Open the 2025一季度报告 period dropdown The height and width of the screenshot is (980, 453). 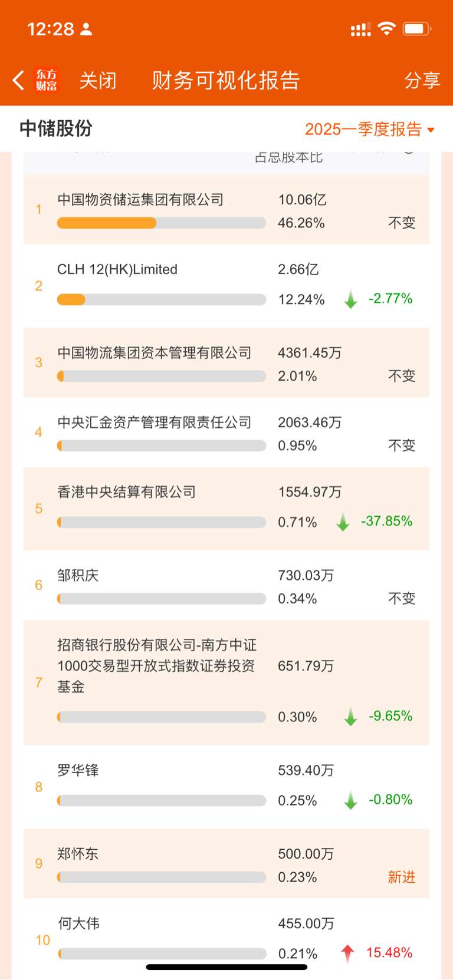pos(370,129)
